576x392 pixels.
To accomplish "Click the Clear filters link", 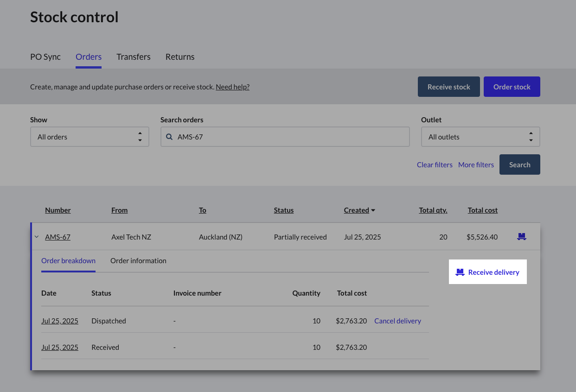I will click(x=435, y=164).
